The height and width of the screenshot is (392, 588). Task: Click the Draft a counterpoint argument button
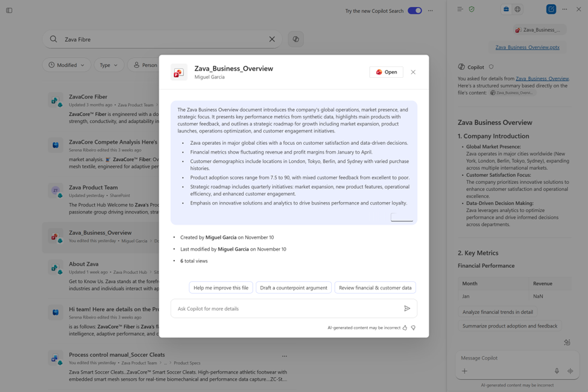[x=294, y=288]
